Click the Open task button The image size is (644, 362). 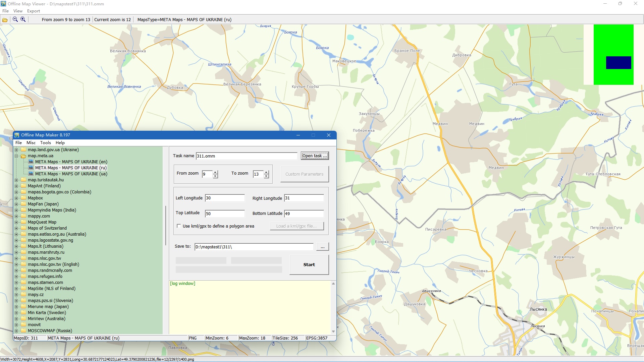(x=314, y=156)
